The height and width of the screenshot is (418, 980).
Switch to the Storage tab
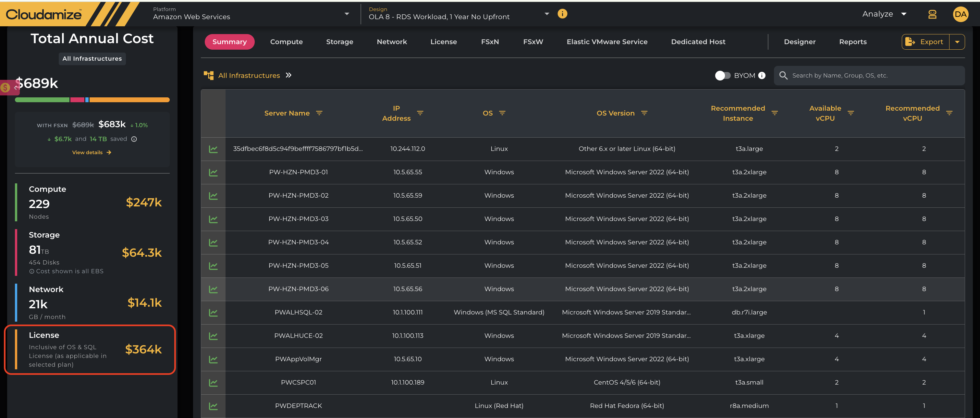coord(339,42)
